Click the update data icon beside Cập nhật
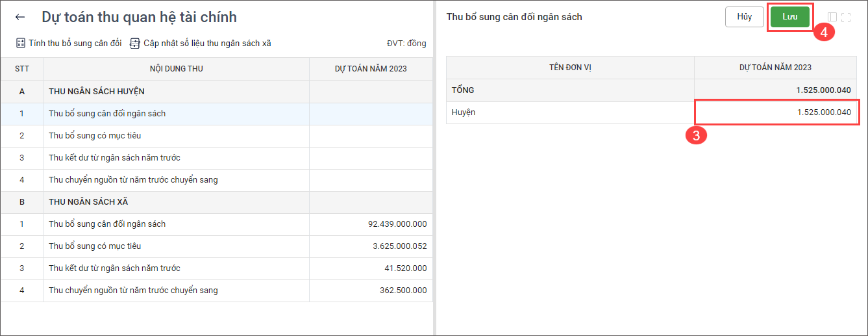This screenshot has height=336, width=868. pos(135,44)
